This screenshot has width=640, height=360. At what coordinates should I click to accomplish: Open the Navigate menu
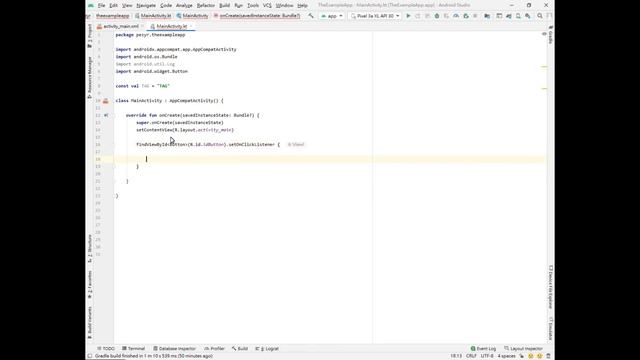pyautogui.click(x=146, y=5)
